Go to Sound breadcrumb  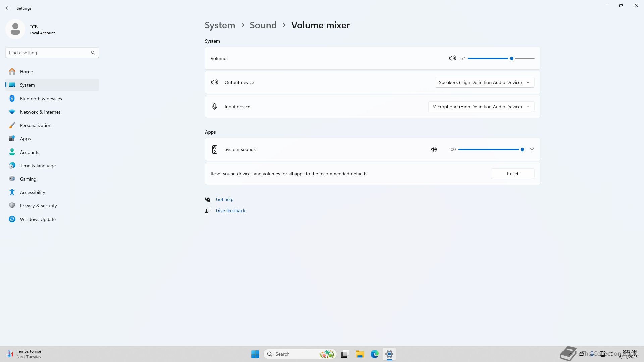pyautogui.click(x=263, y=25)
